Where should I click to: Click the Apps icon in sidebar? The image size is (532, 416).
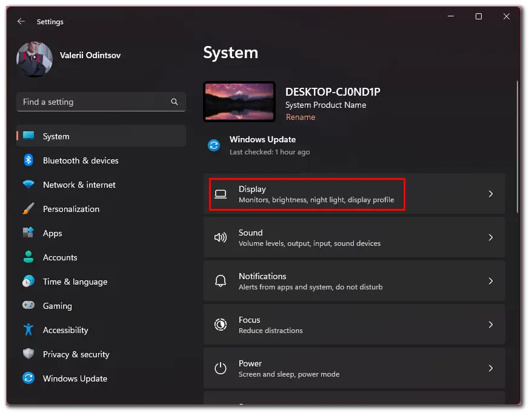coord(28,233)
